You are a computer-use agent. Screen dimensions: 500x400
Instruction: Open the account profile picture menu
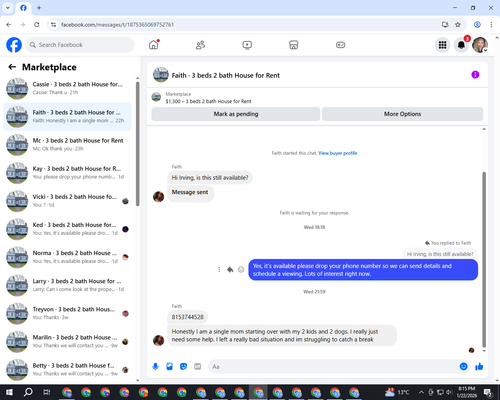(x=480, y=45)
